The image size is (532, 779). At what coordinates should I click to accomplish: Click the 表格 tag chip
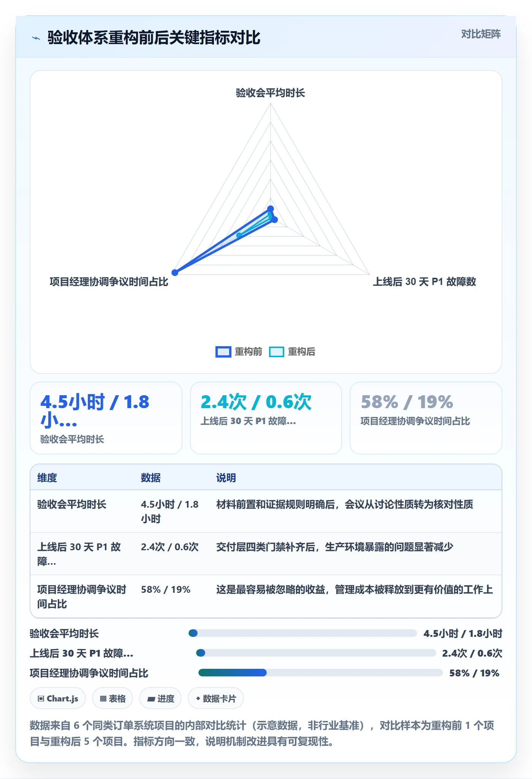[x=112, y=698]
